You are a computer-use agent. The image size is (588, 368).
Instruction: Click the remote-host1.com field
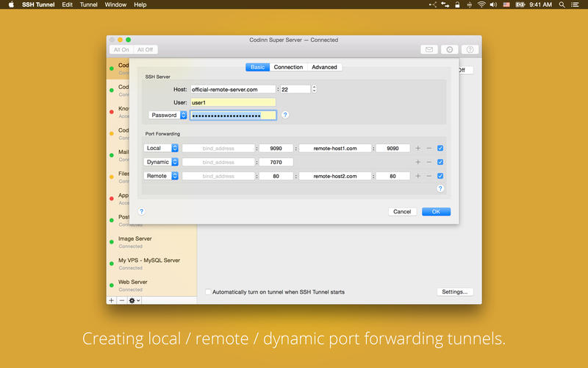[335, 149]
